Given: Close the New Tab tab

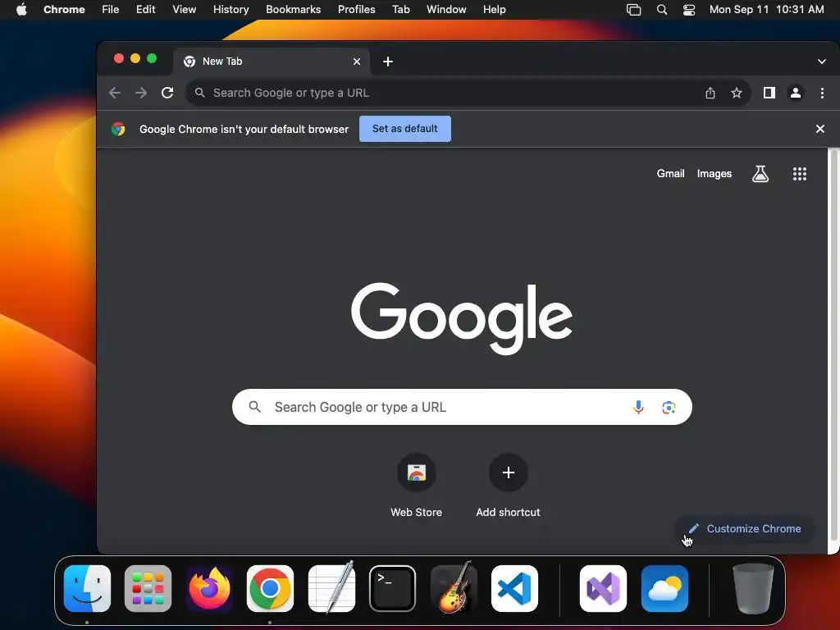Looking at the screenshot, I should [x=357, y=62].
